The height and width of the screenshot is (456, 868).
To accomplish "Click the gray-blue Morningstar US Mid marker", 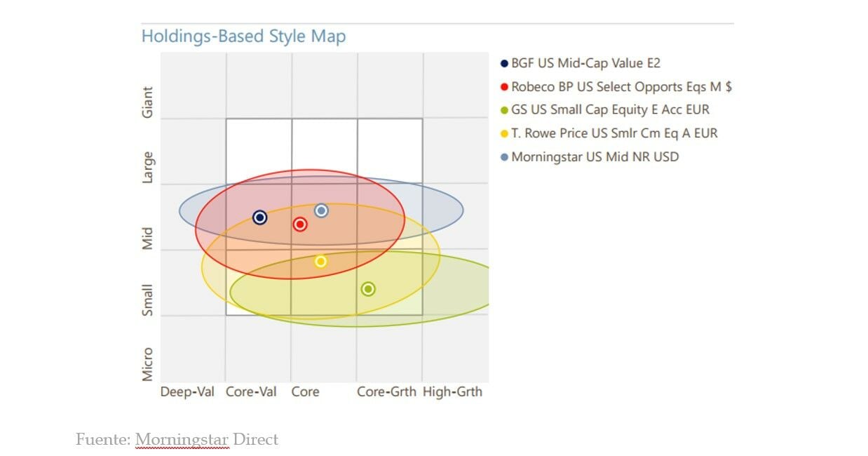I will point(321,210).
